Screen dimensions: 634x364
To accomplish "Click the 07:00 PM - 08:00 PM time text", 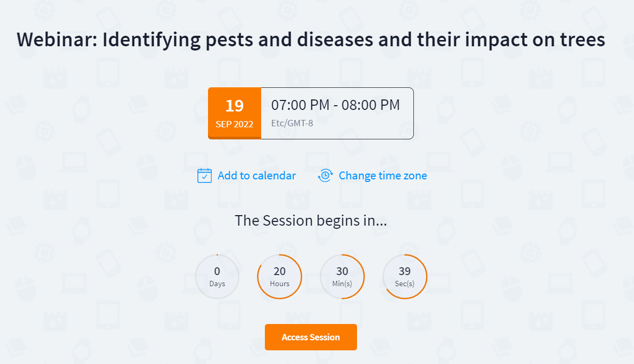I will click(335, 105).
